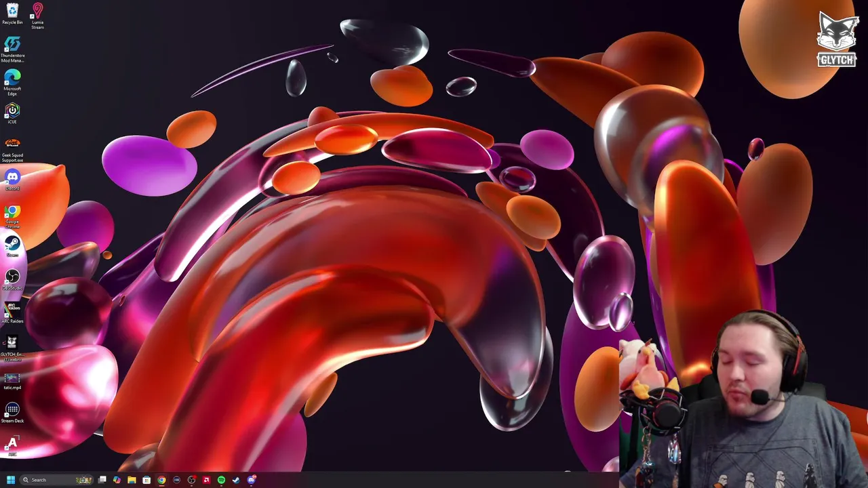The image size is (868, 488).
Task: Select the Google Chrome desktop shortcut
Action: 12,217
